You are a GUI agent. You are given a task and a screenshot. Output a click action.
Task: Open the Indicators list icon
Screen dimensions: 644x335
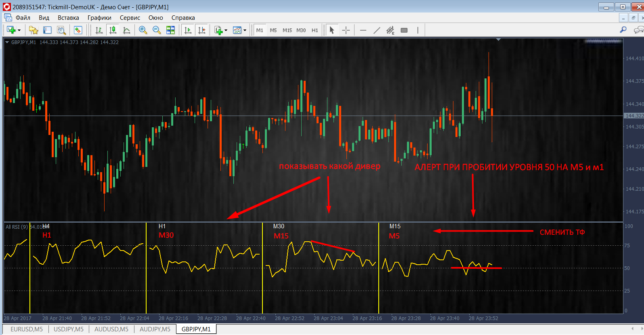pyautogui.click(x=218, y=30)
